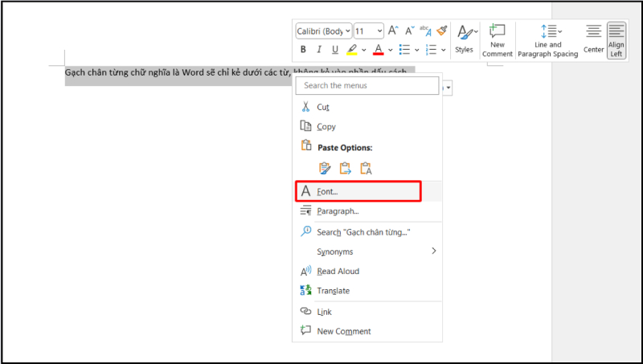643x364 pixels.
Task: Toggle underline formatting in mini toolbar
Action: [x=334, y=50]
